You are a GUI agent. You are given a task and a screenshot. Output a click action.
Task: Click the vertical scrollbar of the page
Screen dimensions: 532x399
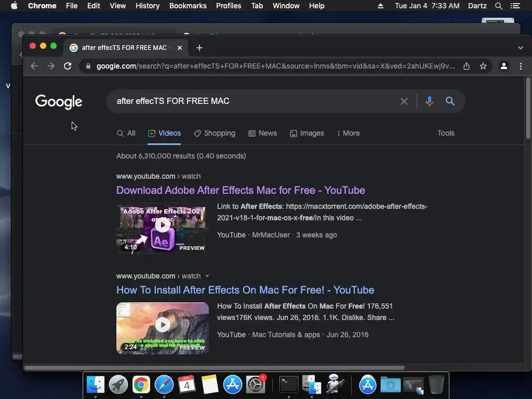pyautogui.click(x=528, y=108)
